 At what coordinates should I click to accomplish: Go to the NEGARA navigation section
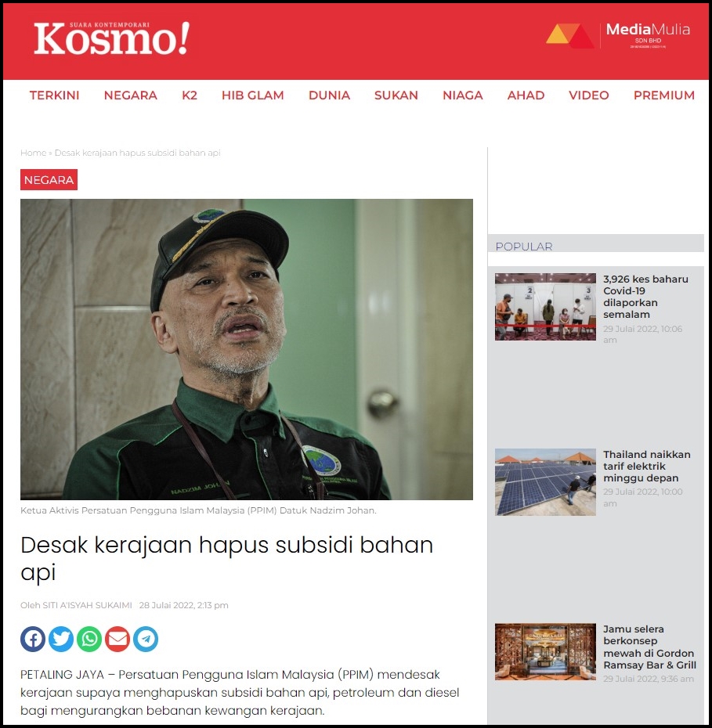click(x=131, y=96)
